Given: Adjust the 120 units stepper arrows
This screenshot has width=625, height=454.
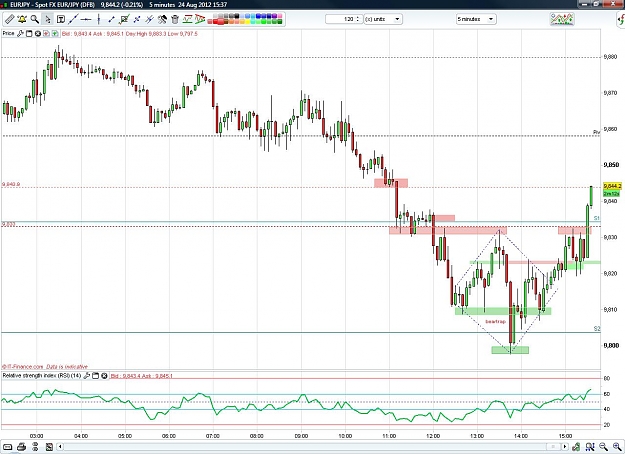Looking at the screenshot, I should point(358,19).
